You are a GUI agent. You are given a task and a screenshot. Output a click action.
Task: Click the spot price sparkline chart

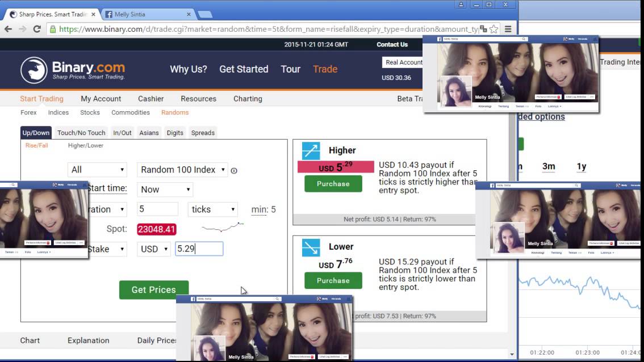pyautogui.click(x=223, y=227)
